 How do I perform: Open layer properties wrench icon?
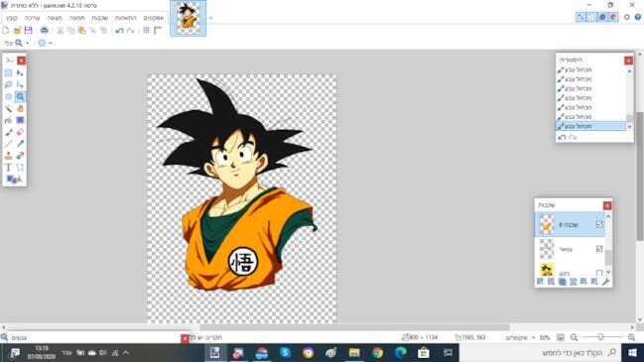(x=606, y=282)
